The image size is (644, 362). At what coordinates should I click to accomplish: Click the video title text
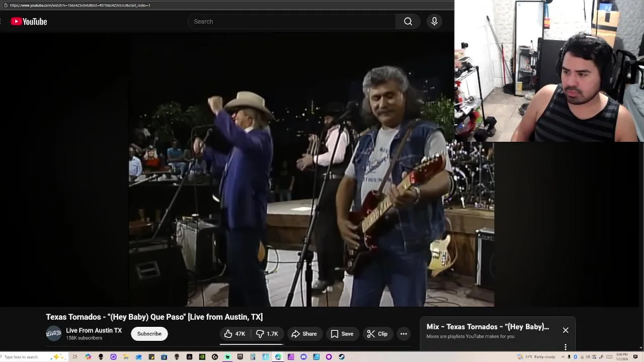click(154, 317)
